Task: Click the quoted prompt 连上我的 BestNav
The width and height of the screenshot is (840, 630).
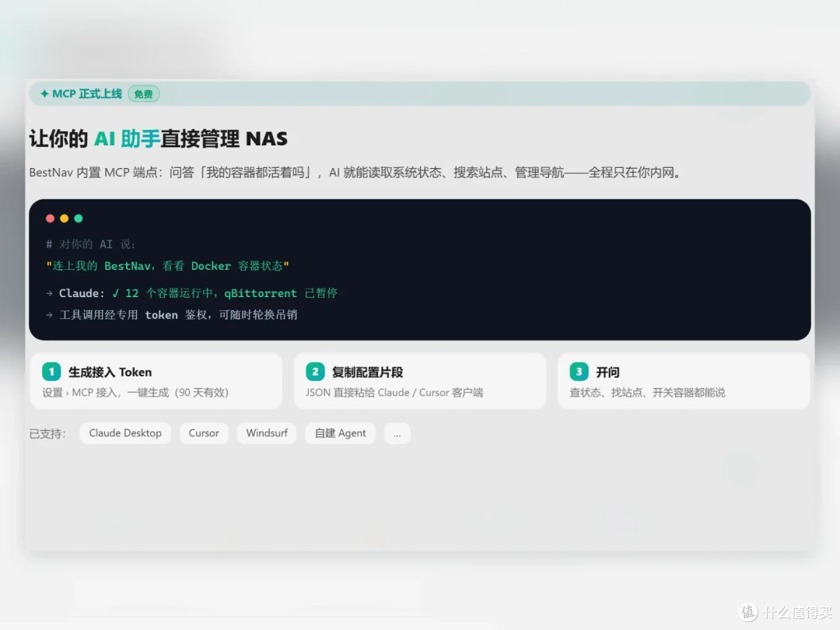Action: [168, 266]
